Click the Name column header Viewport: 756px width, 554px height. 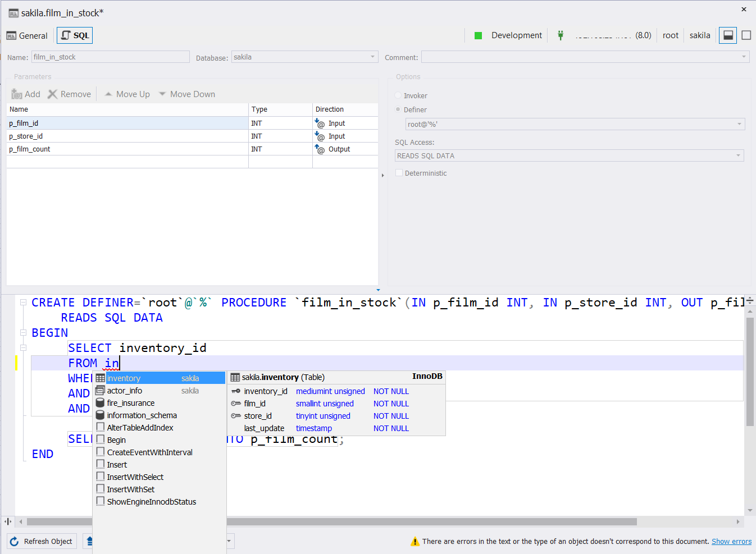click(127, 109)
